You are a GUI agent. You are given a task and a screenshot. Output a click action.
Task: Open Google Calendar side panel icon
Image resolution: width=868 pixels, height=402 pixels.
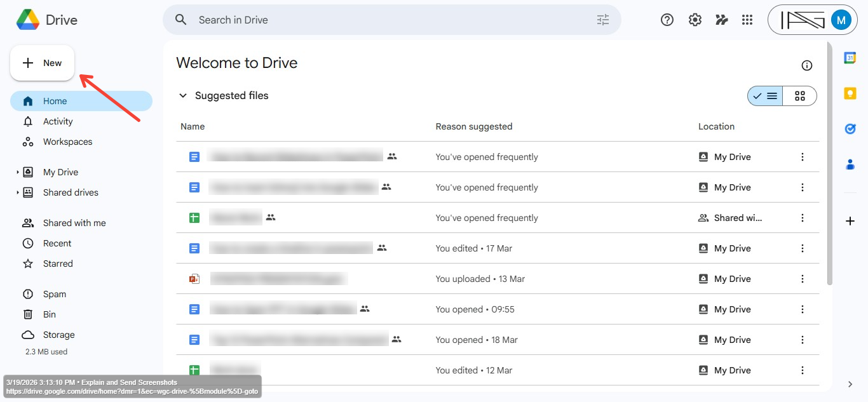click(x=850, y=58)
